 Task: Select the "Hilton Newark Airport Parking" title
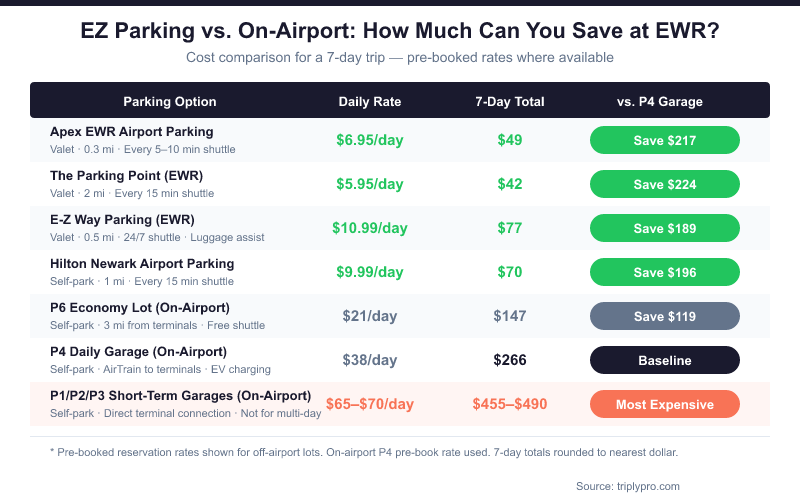142,264
